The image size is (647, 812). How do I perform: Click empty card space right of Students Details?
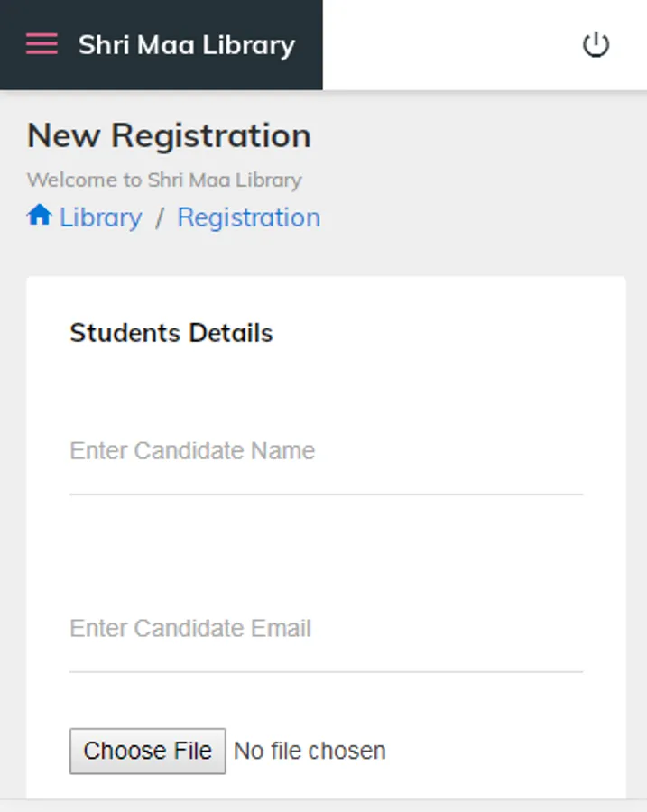click(451, 333)
